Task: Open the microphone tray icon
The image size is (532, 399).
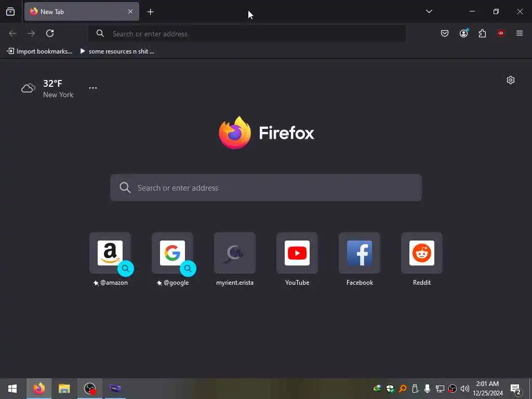Action: coord(427,389)
